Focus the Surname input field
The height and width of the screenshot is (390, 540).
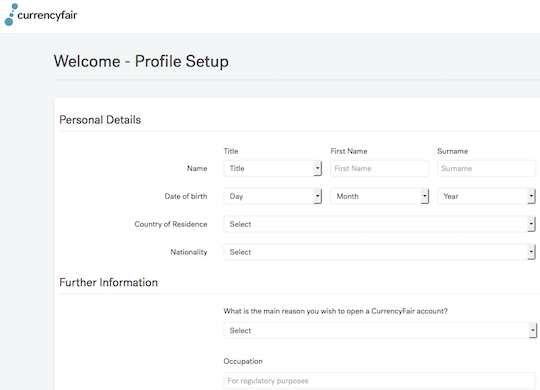pos(486,168)
